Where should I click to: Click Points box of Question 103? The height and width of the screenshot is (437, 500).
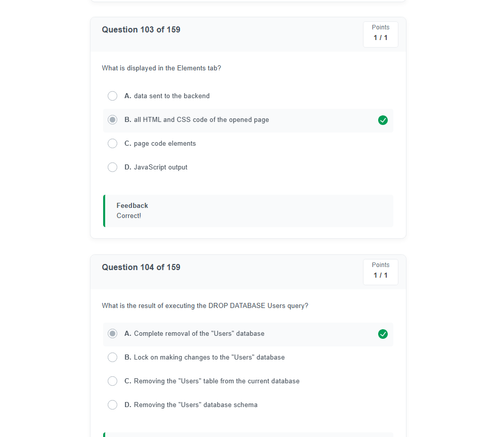coord(380,34)
